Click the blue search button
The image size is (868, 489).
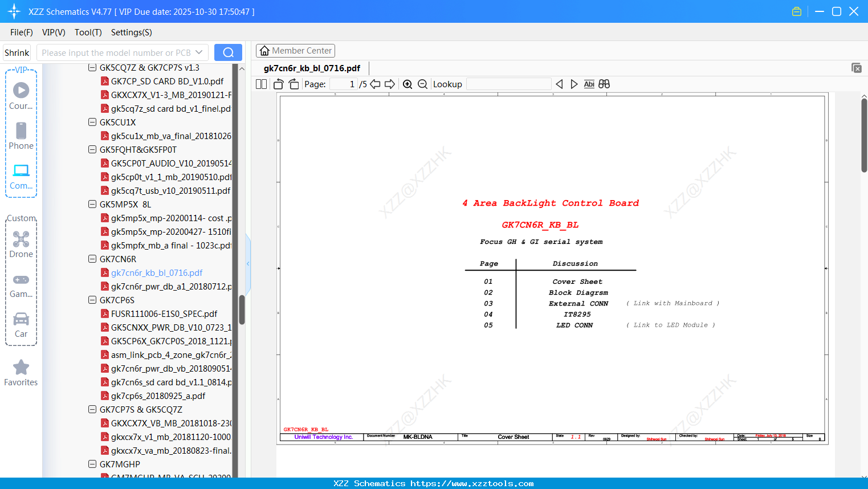tap(228, 52)
